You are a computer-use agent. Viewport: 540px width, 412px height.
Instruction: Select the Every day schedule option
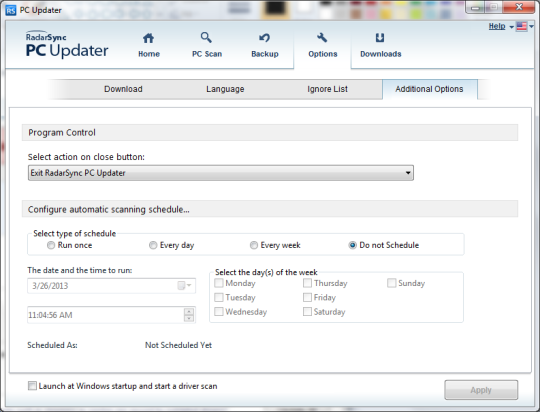[x=153, y=245]
